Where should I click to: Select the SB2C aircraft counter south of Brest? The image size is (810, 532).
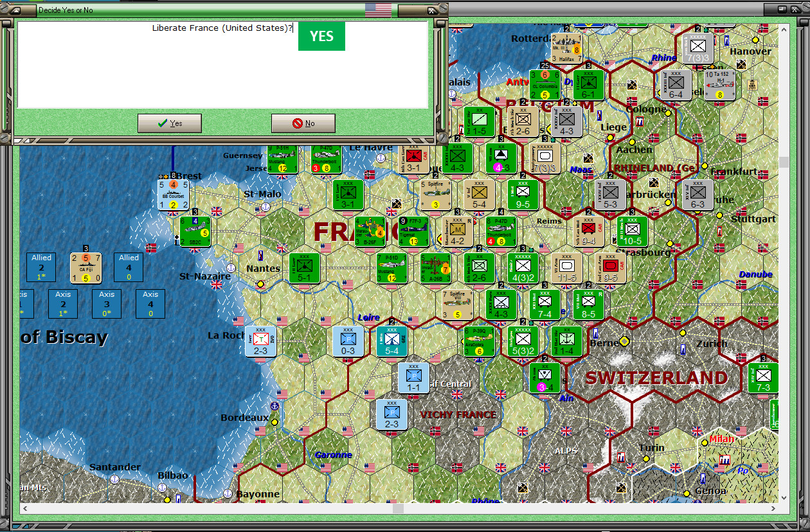click(195, 232)
